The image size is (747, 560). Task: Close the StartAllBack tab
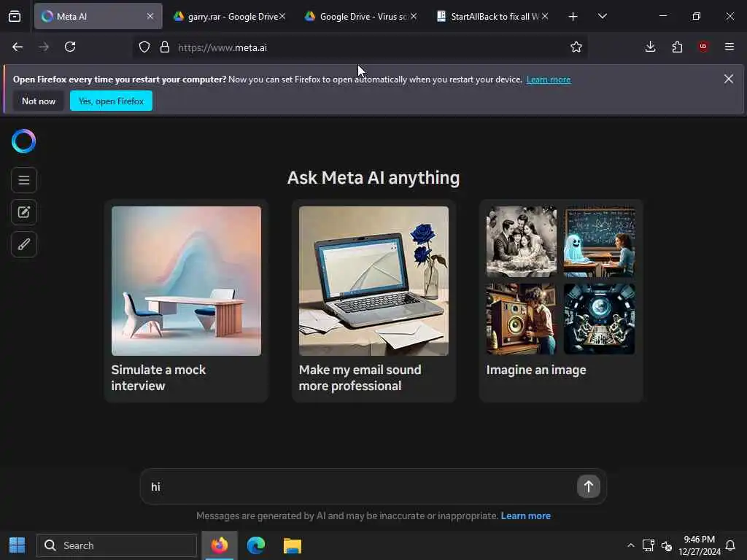point(545,16)
